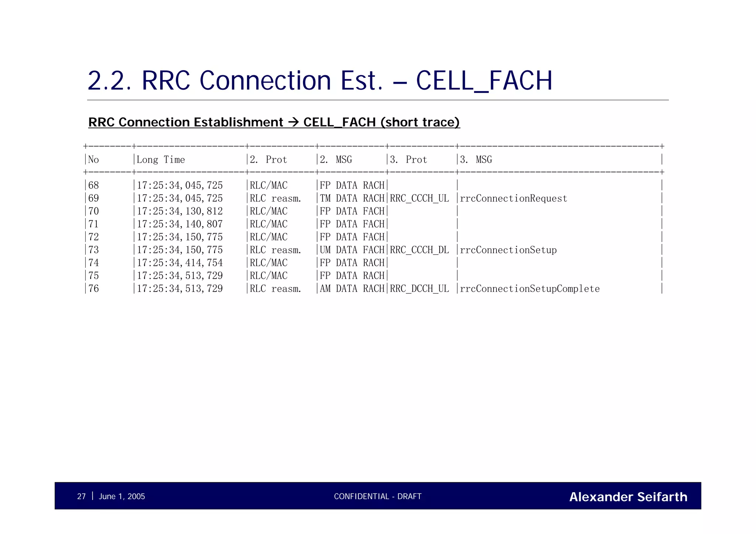Screen dimensions: 756x534
Task: Click 'RLC reasm.' in row 76
Action: pyautogui.click(x=276, y=289)
